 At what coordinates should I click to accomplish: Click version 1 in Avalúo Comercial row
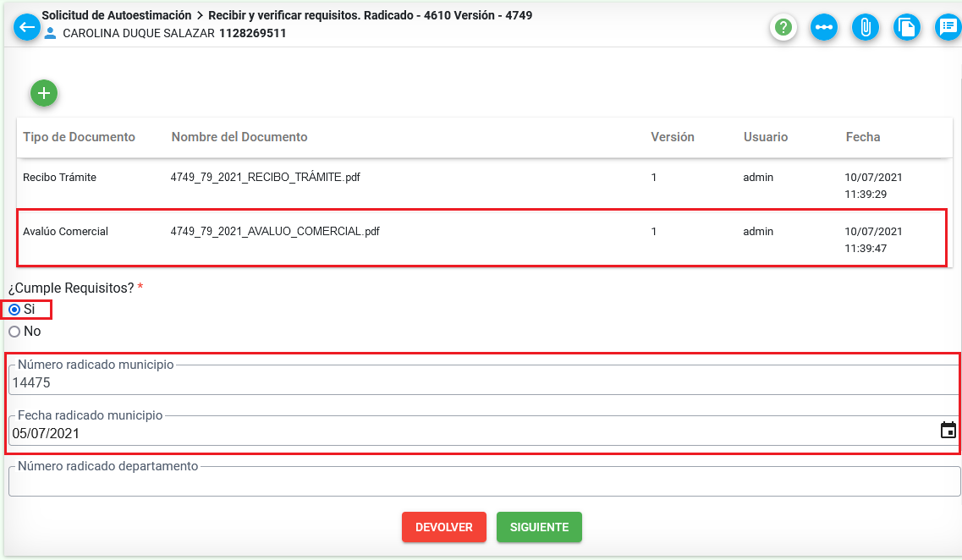653,231
